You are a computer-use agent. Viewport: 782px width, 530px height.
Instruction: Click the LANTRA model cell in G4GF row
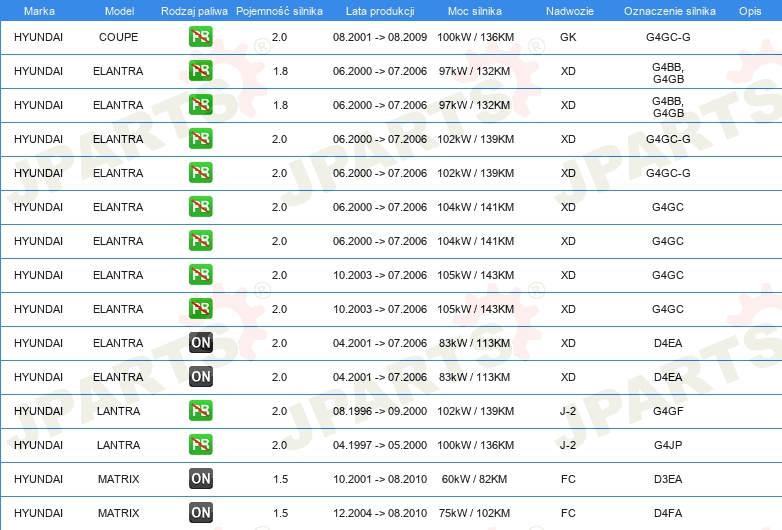pos(118,411)
